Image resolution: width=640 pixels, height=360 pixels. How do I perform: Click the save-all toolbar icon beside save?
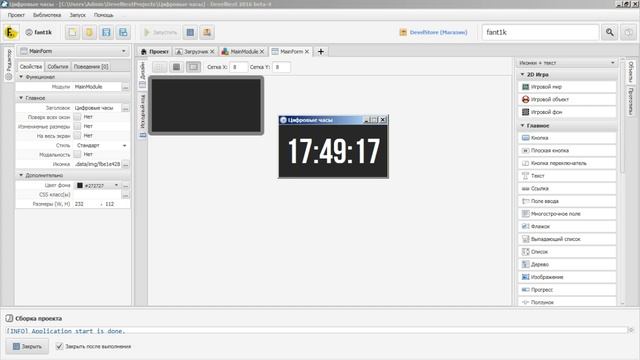pyautogui.click(x=123, y=32)
